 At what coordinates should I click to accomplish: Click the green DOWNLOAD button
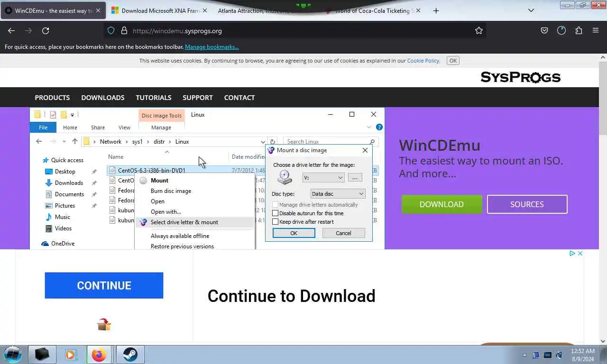[441, 204]
